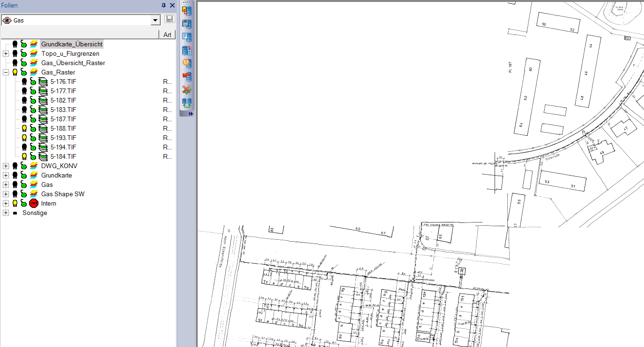Click the R marker box on map
644x347 pixels.
click(462, 271)
